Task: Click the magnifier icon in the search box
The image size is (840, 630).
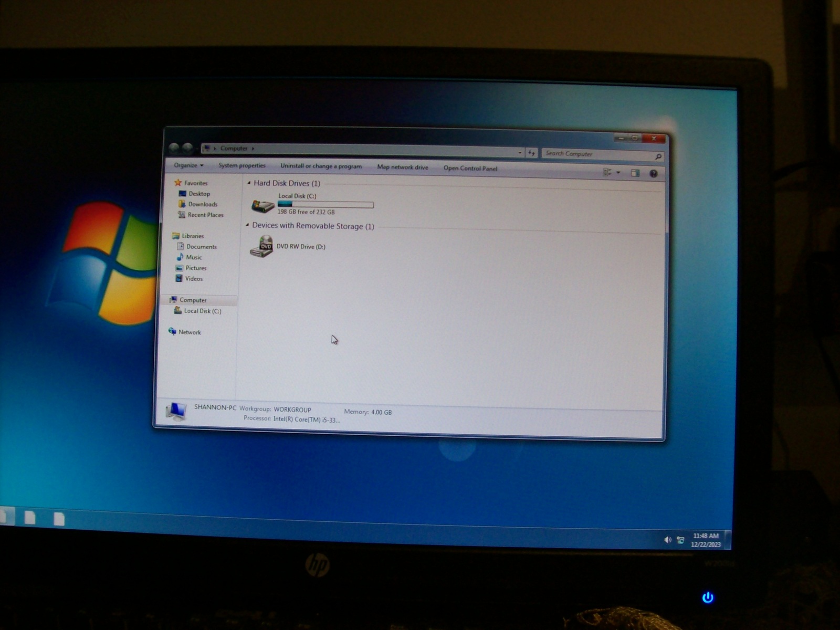Action: coord(658,156)
